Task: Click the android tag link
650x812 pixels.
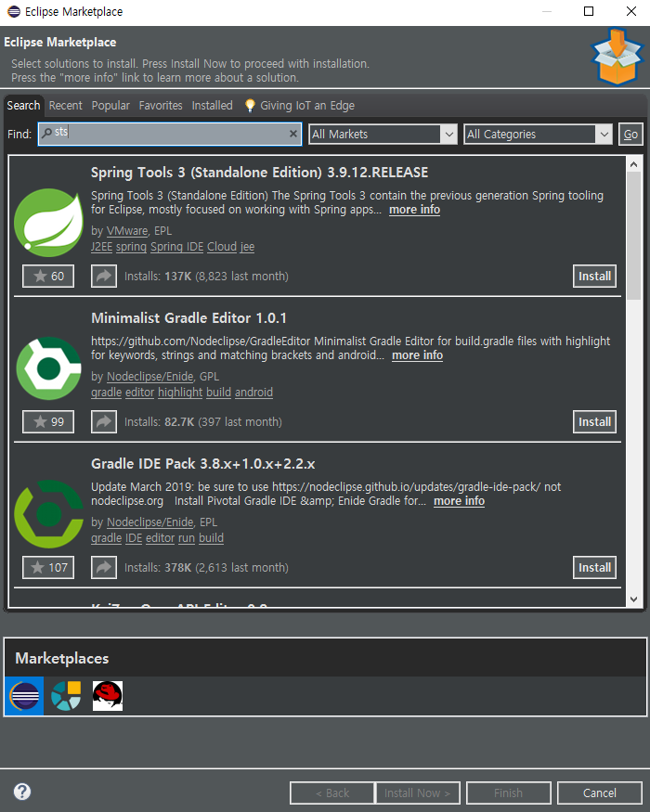Action: click(x=253, y=392)
